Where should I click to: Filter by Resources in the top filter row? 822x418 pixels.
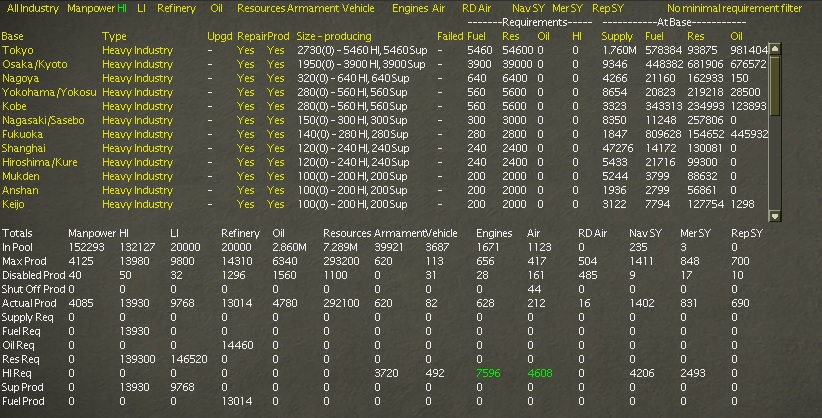(x=261, y=8)
